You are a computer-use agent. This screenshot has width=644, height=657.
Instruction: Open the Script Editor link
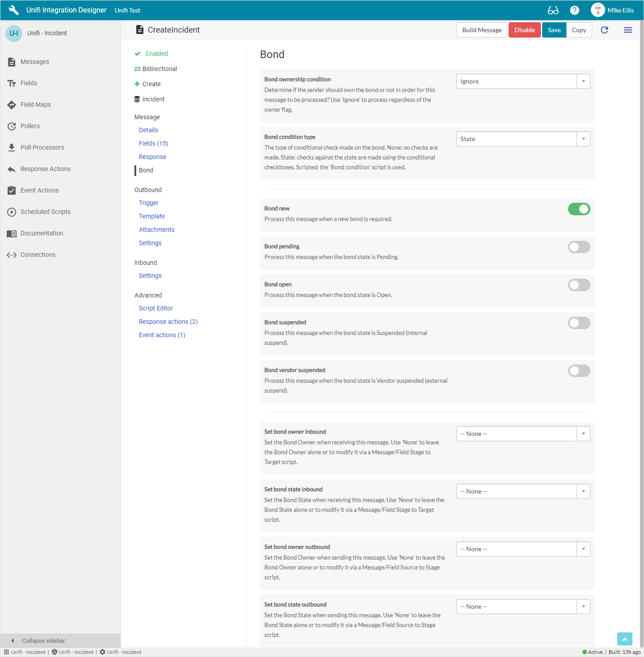tap(156, 308)
